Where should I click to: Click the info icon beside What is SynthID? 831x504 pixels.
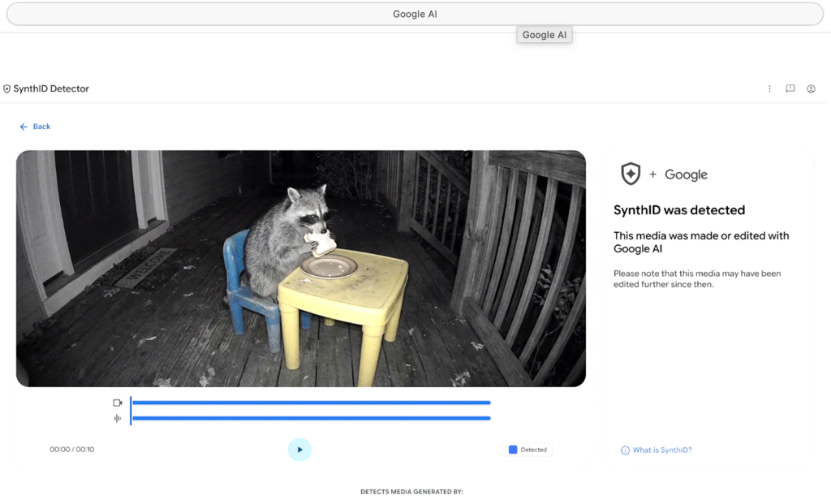[626, 450]
